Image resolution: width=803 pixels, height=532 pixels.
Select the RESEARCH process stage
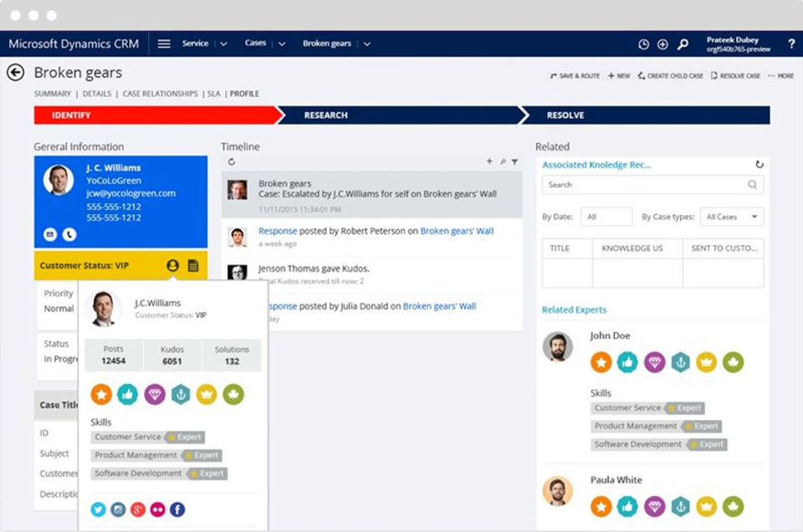tap(402, 115)
